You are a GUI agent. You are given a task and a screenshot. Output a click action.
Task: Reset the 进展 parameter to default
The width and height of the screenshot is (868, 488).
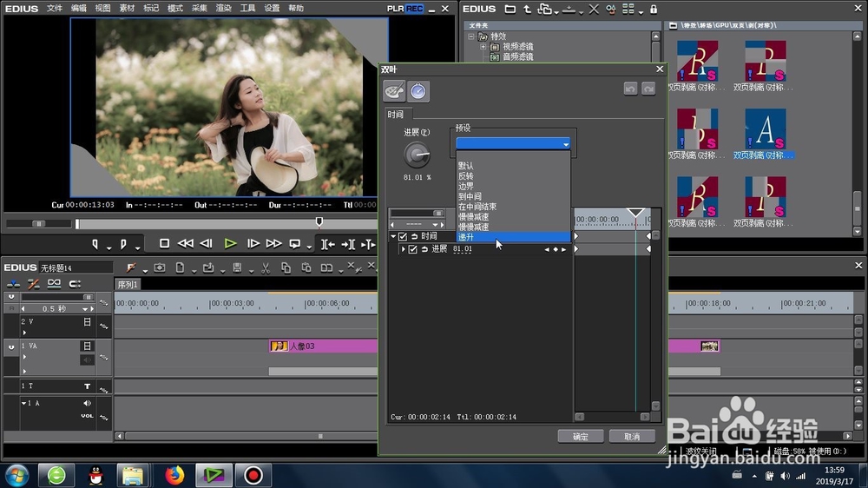[x=424, y=249]
